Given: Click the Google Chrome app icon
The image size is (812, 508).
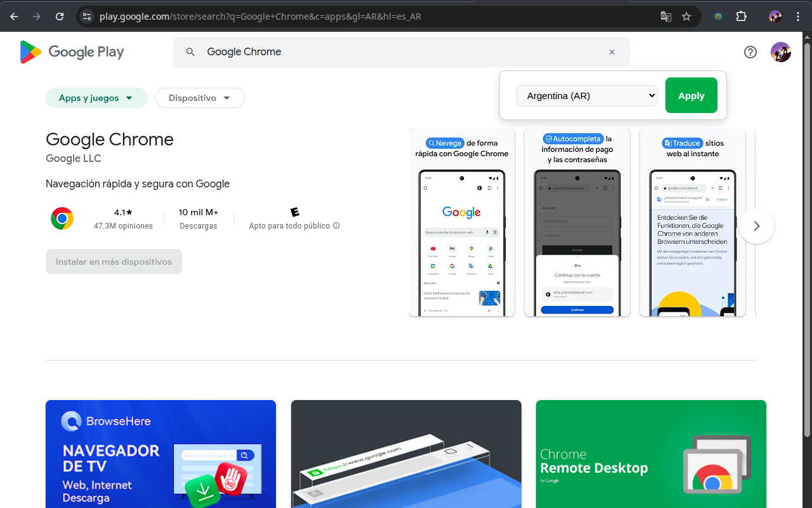Looking at the screenshot, I should point(62,218).
